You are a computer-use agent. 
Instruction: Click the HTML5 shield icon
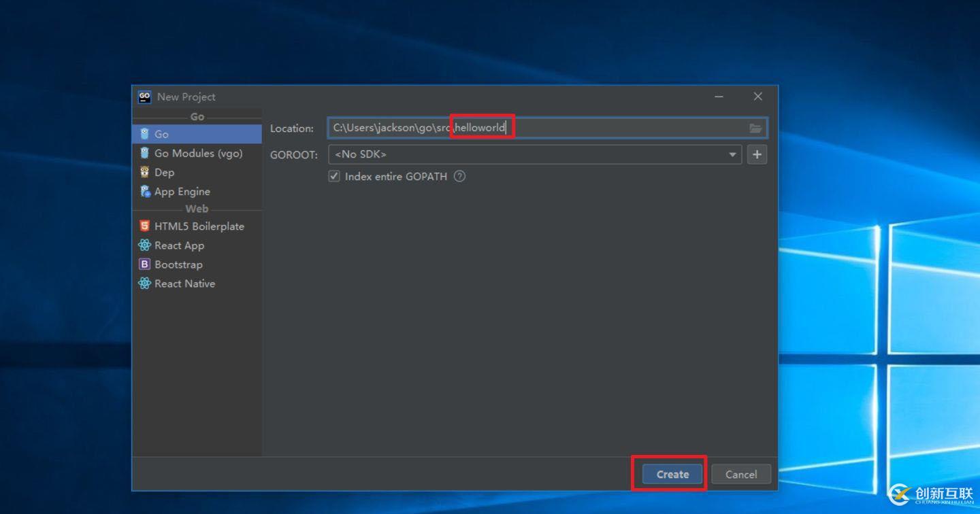pyautogui.click(x=144, y=226)
